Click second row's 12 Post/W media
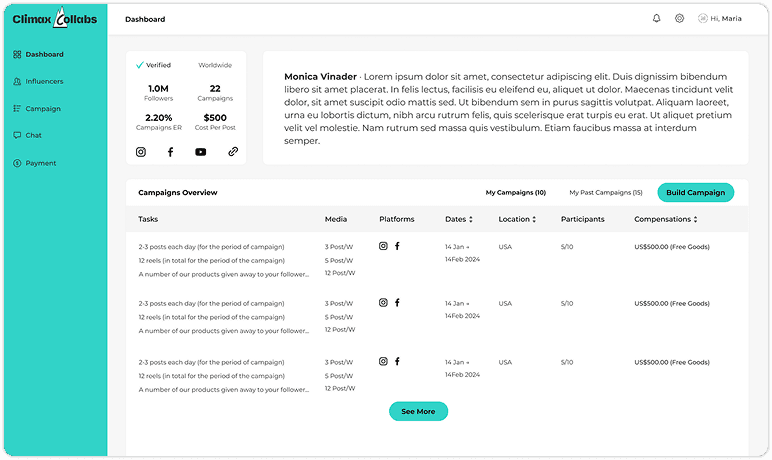 (340, 329)
